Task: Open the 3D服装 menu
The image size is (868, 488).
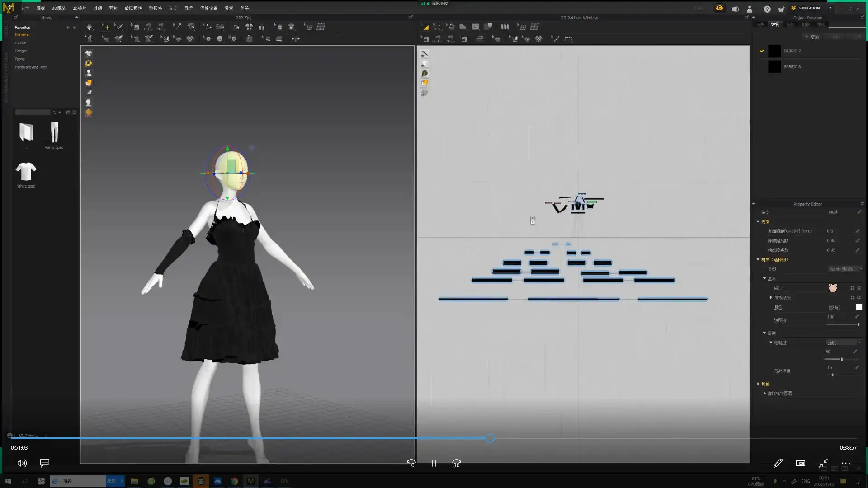Action: click(x=58, y=8)
